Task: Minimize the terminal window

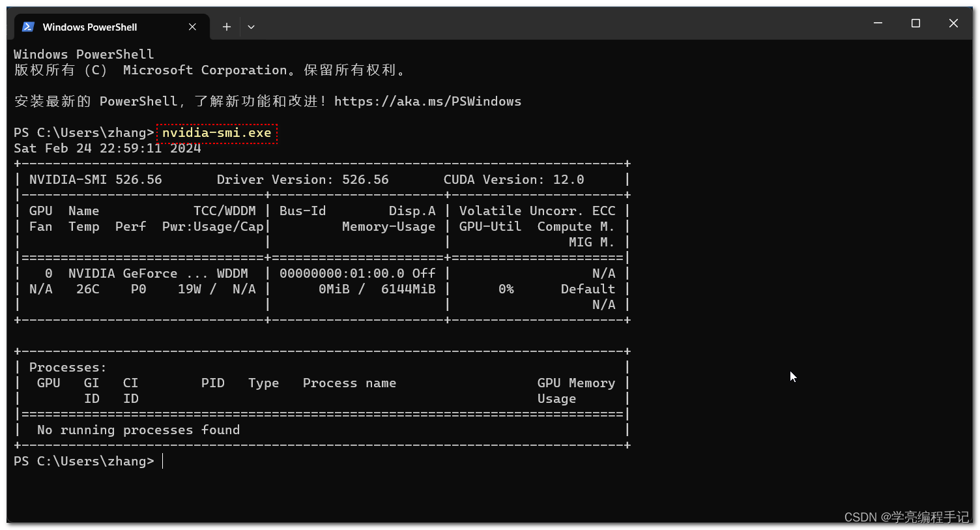Action: [x=878, y=23]
